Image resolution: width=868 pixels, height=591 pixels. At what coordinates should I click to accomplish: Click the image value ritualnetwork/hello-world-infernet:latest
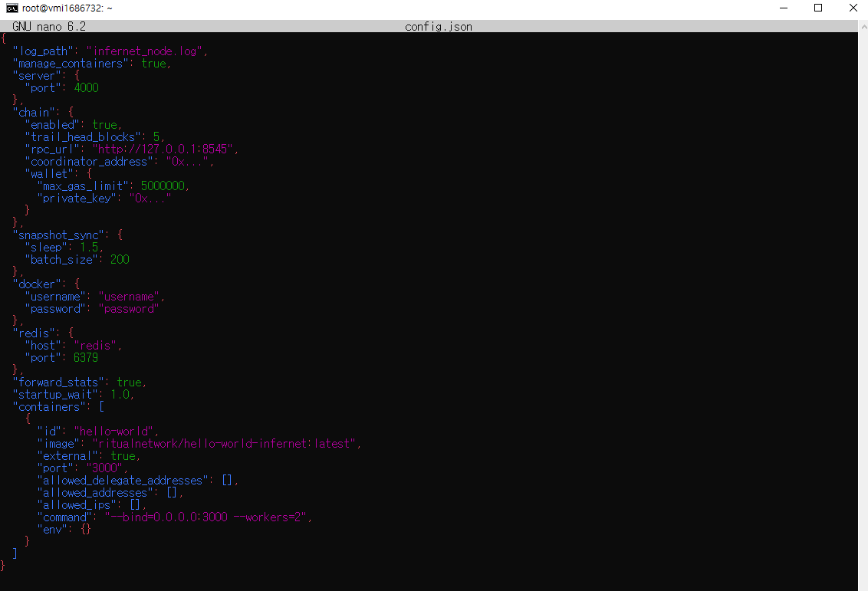(224, 443)
